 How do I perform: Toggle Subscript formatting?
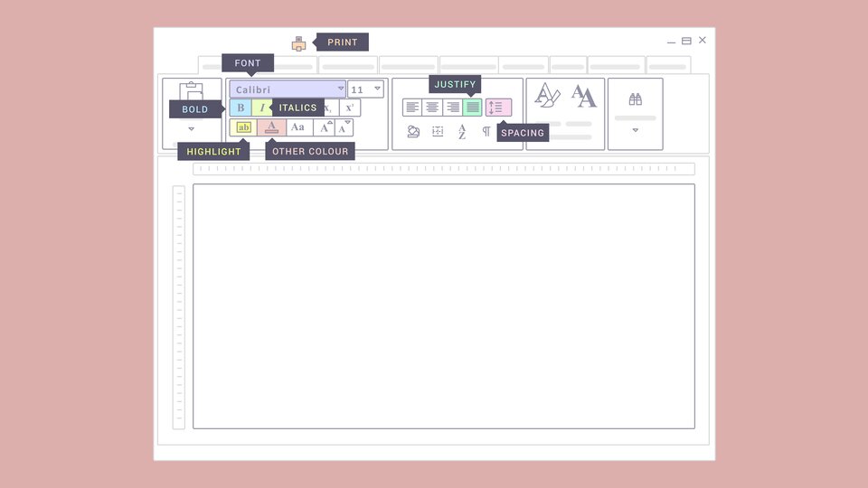tap(331, 108)
